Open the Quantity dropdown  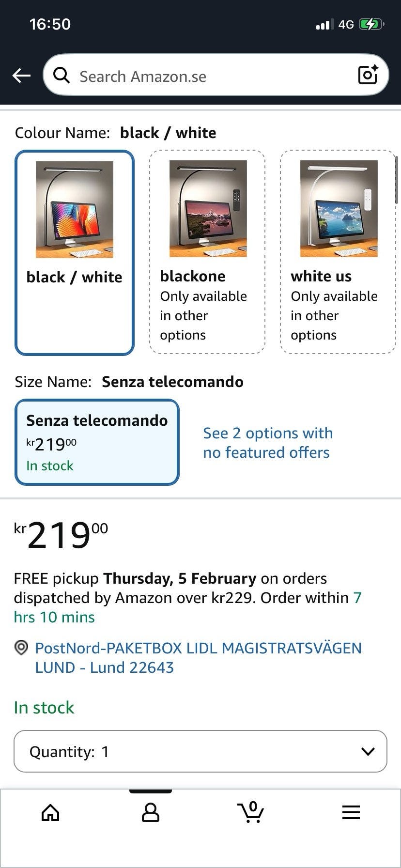tap(200, 751)
